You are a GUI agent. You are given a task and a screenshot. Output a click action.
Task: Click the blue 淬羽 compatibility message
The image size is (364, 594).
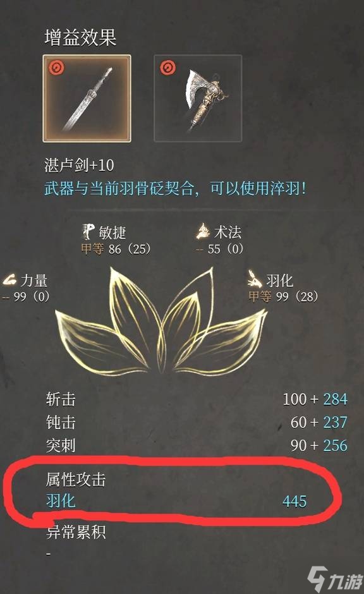point(175,188)
